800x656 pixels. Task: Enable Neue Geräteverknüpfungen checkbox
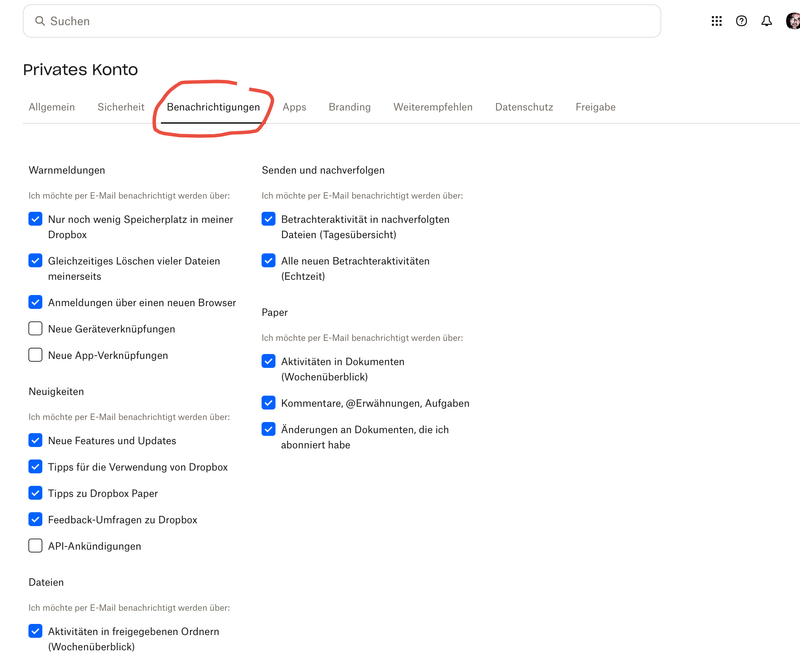click(36, 329)
